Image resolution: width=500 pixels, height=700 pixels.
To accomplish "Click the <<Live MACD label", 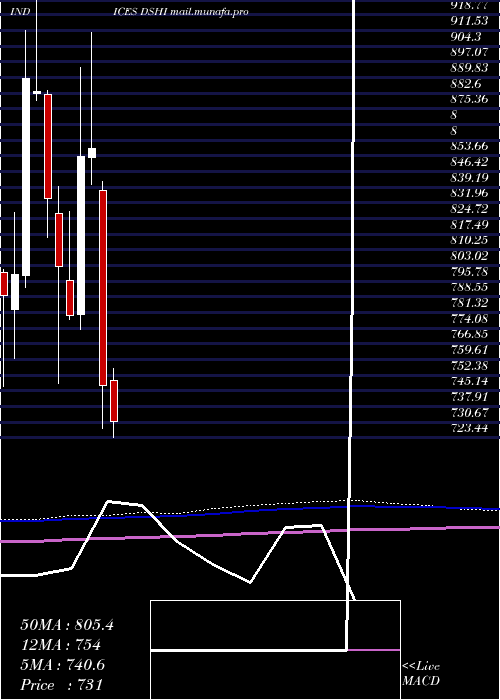I will tap(421, 673).
